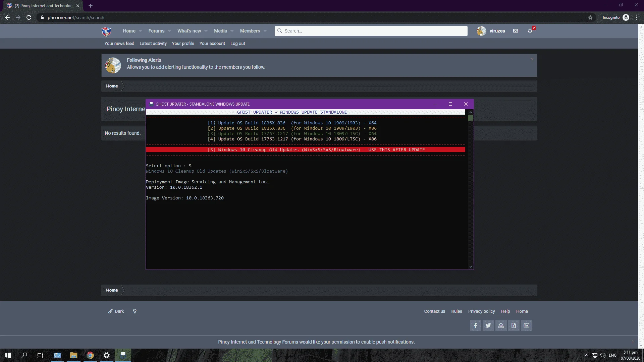
Task: Open the Home menu item in navbar
Action: tap(129, 31)
